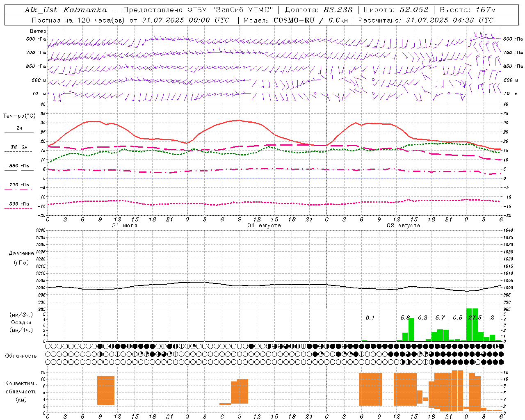Click the orange convective bar on 31 июля

point(106,390)
